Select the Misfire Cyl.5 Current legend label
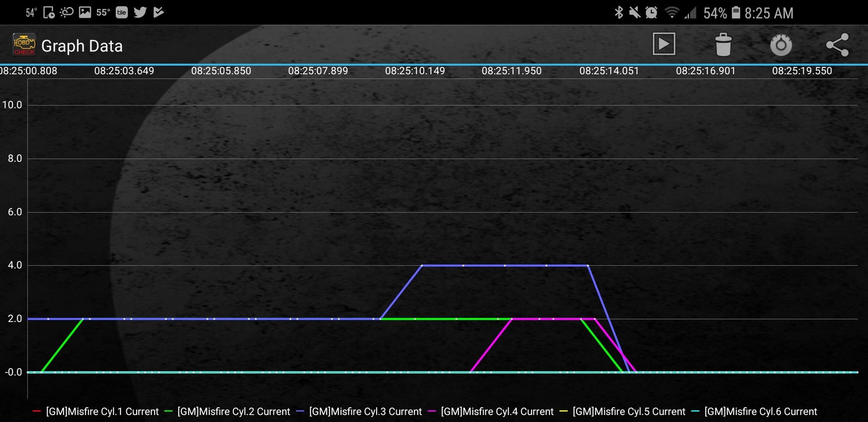Screen dimensions: 868x422 point(629,411)
